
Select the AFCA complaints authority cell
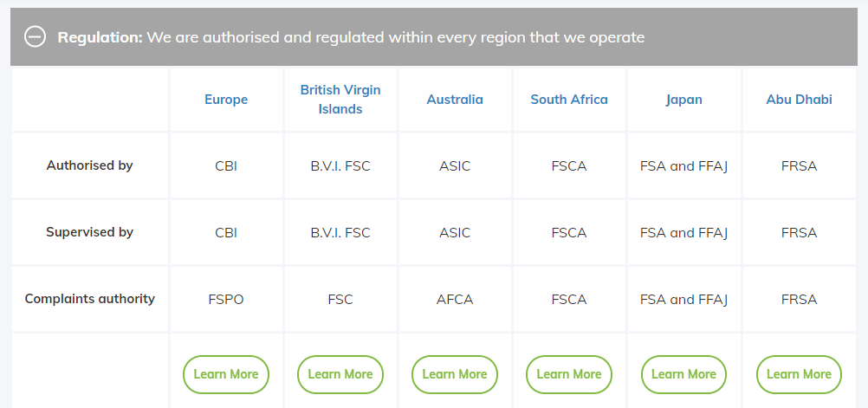(455, 300)
